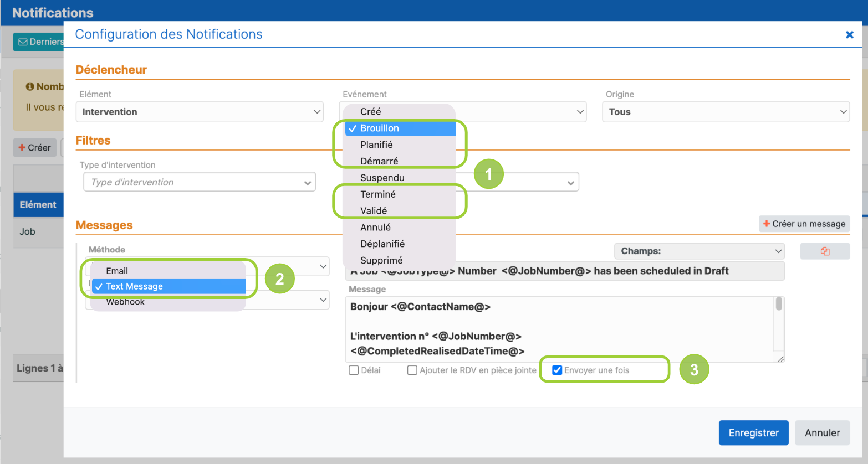The width and height of the screenshot is (868, 464).
Task: Click Créer button in background Notifications page
Action: click(35, 148)
